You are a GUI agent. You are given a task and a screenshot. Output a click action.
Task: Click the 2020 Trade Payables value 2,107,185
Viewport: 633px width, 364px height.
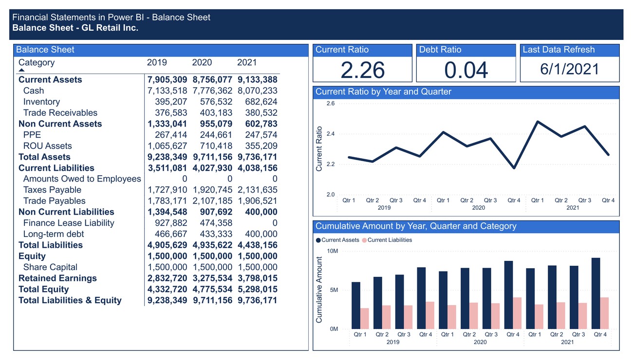coord(213,201)
